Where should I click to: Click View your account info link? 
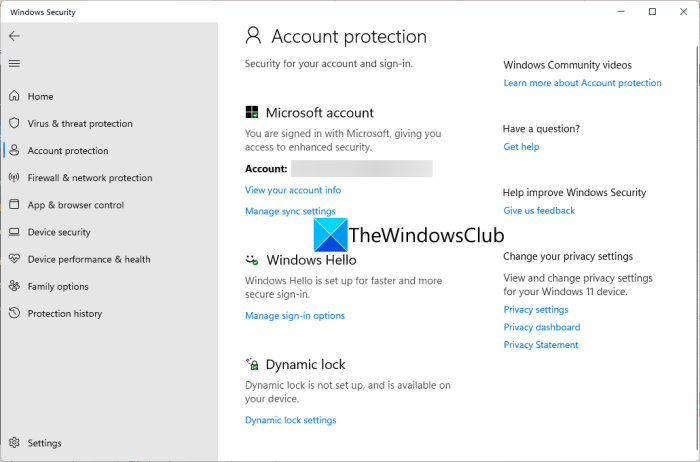click(293, 190)
